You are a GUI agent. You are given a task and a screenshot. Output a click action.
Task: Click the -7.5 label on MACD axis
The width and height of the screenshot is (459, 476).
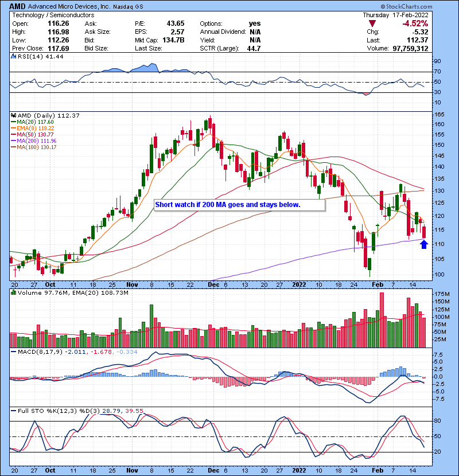coord(441,399)
